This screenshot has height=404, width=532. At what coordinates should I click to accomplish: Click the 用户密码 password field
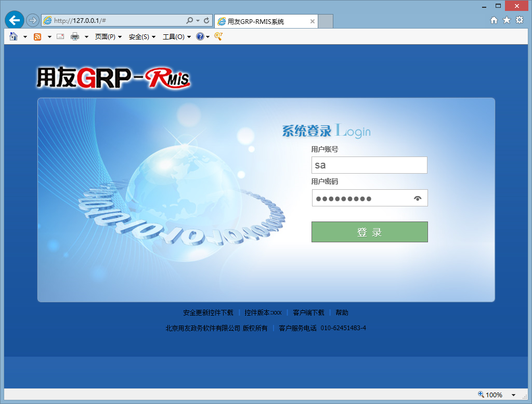click(x=370, y=198)
